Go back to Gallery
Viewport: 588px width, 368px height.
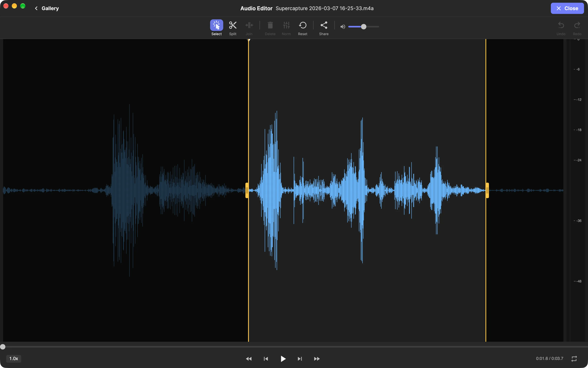click(47, 8)
